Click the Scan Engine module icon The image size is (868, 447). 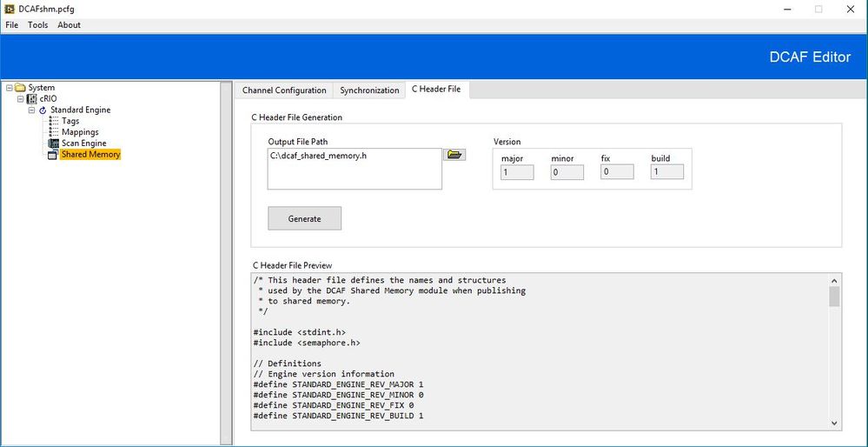click(53, 143)
